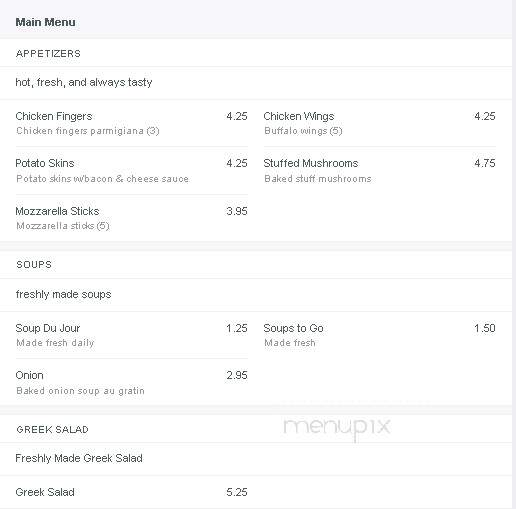Viewport: 516px width, 509px height.
Task: Click the Greek Salad item
Action: (45, 492)
